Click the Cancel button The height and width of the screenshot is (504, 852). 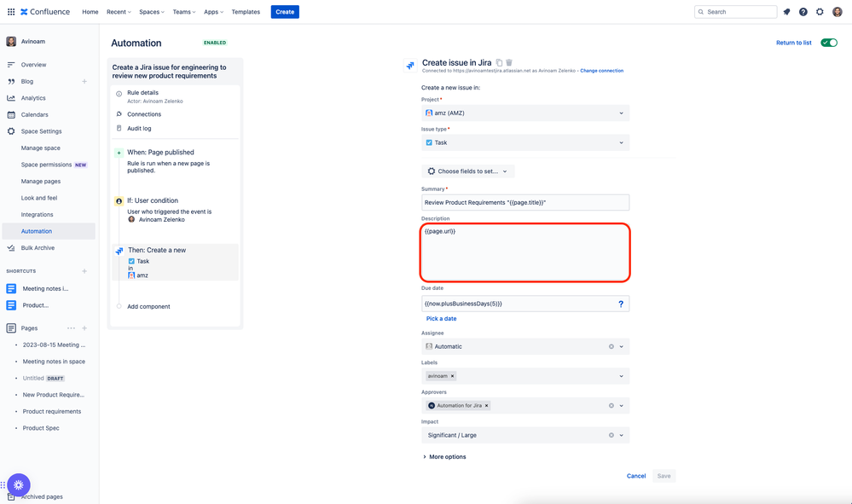pos(636,476)
